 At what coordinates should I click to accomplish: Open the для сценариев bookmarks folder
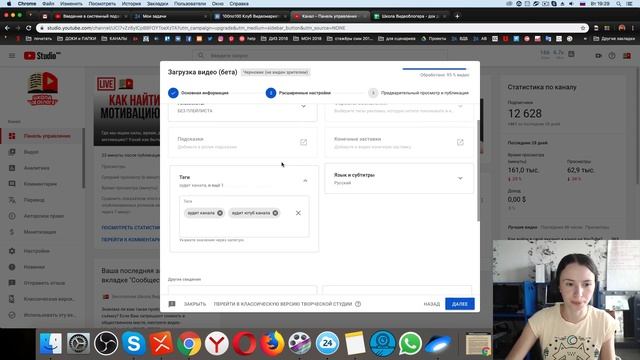coord(397,39)
